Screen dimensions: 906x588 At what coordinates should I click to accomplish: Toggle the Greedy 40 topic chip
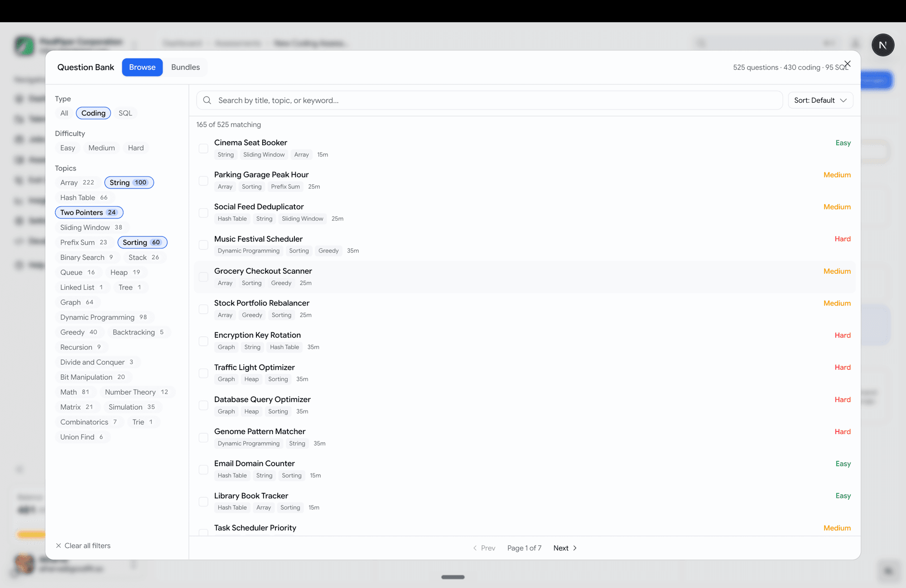79,332
